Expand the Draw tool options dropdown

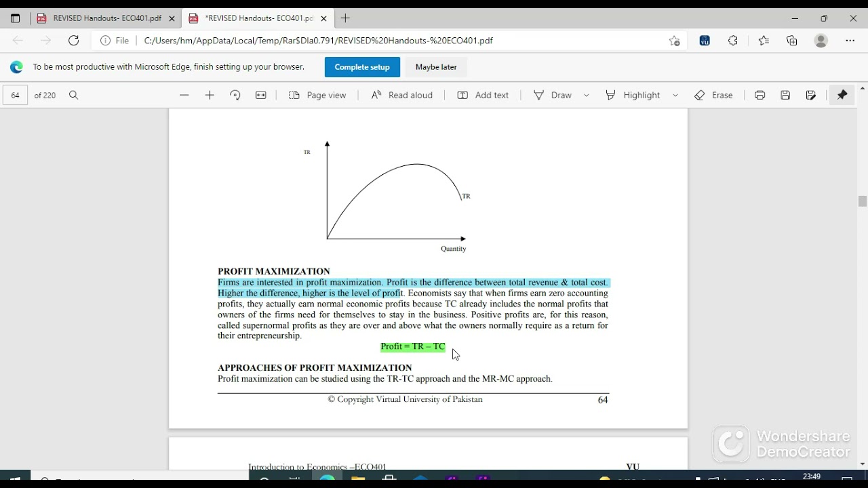pyautogui.click(x=587, y=96)
